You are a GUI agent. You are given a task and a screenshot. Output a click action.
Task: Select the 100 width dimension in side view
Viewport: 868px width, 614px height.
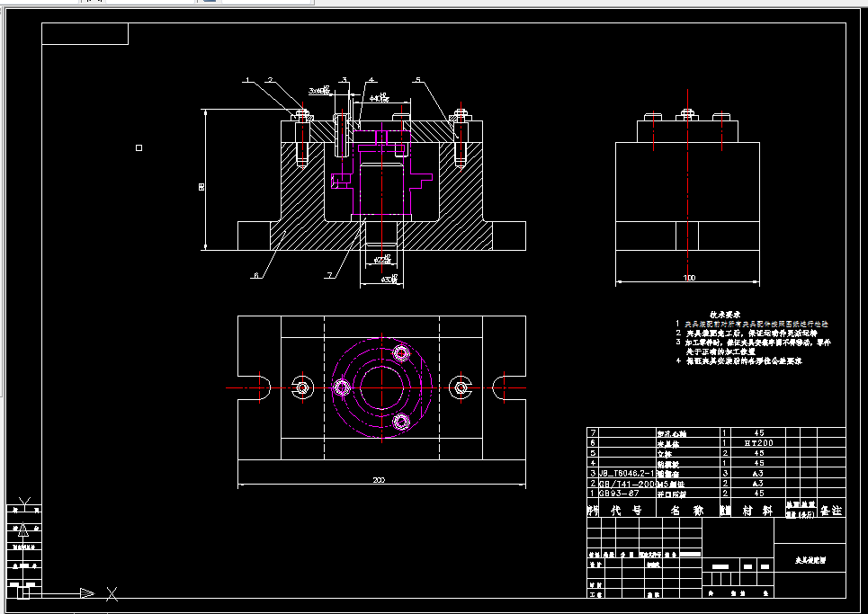click(x=689, y=278)
